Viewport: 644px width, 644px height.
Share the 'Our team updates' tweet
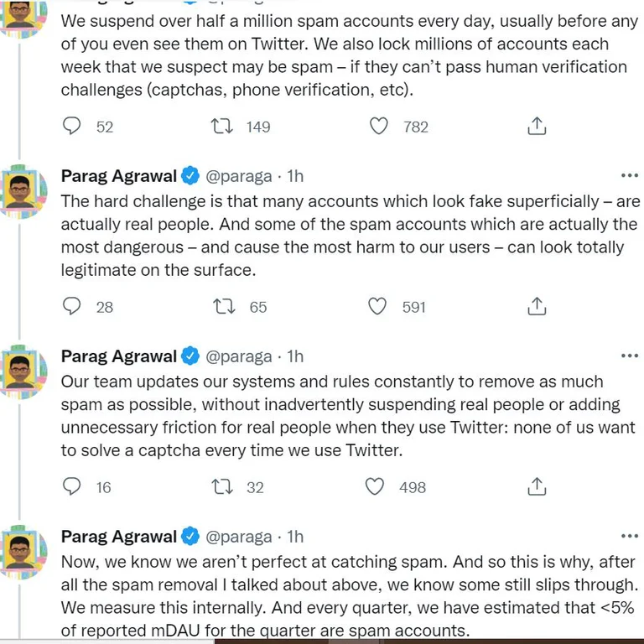tap(537, 487)
